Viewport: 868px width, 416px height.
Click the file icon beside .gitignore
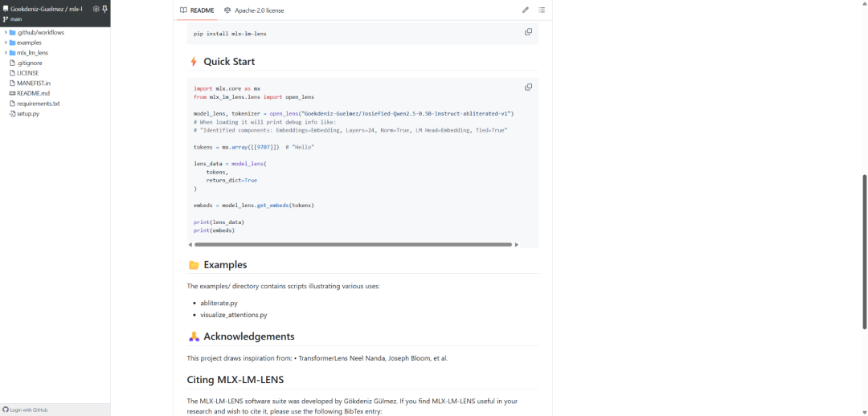(12, 63)
